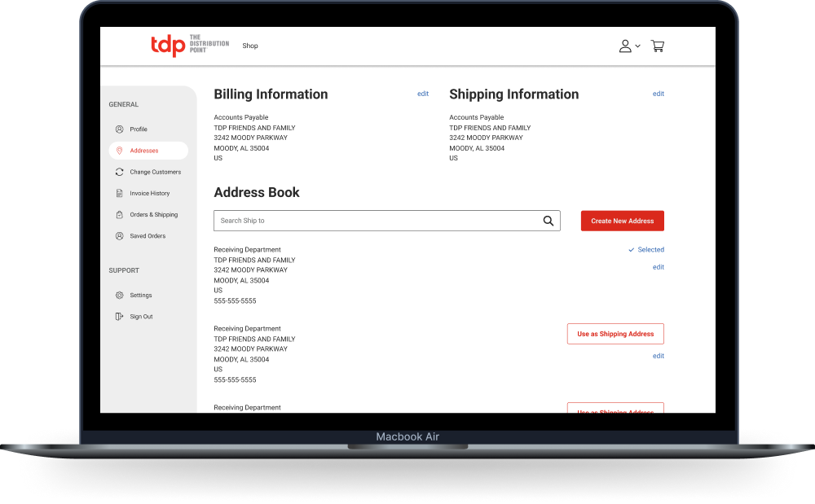The height and width of the screenshot is (504, 815).
Task: Open the shopping cart icon
Action: click(658, 46)
